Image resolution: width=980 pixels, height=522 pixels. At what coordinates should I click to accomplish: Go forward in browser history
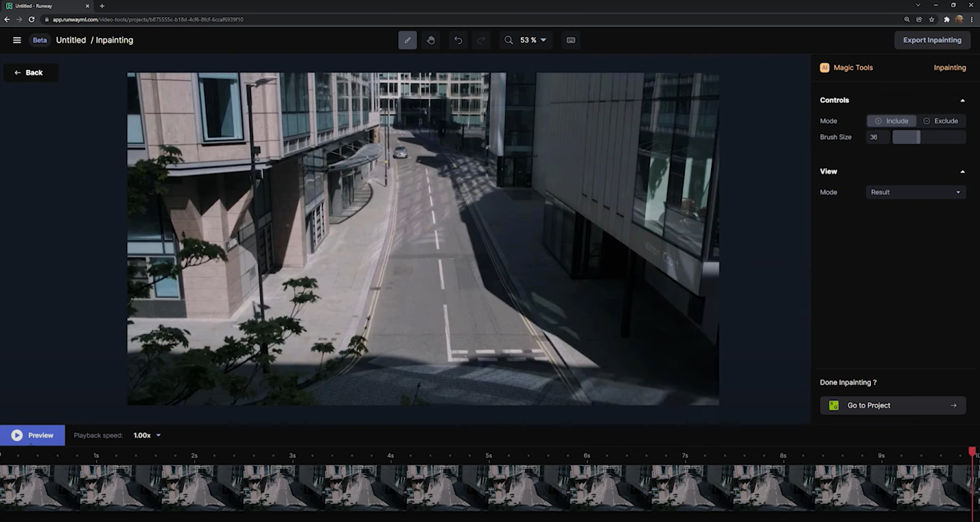(x=19, y=20)
